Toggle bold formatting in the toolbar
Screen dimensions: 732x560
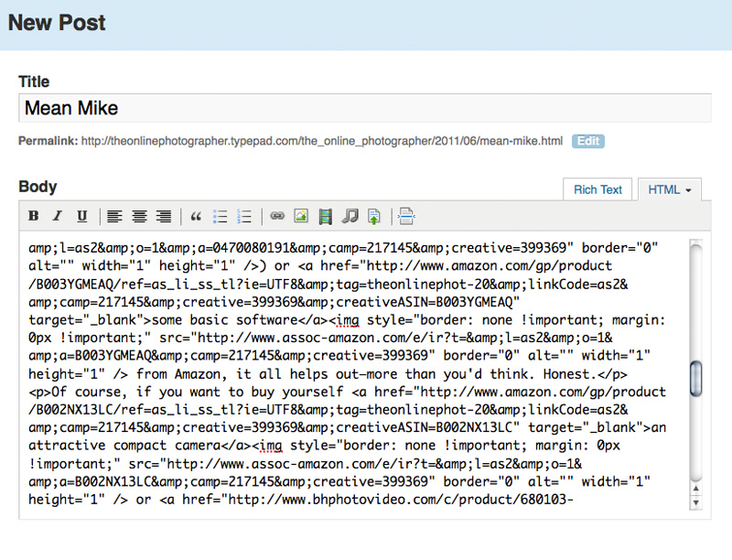pos(34,217)
